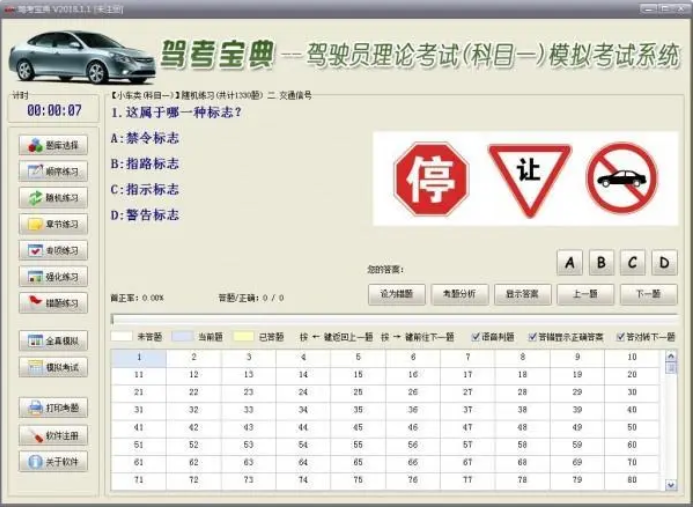
Task: Click the 00:00:07 timer display
Action: tap(54, 110)
